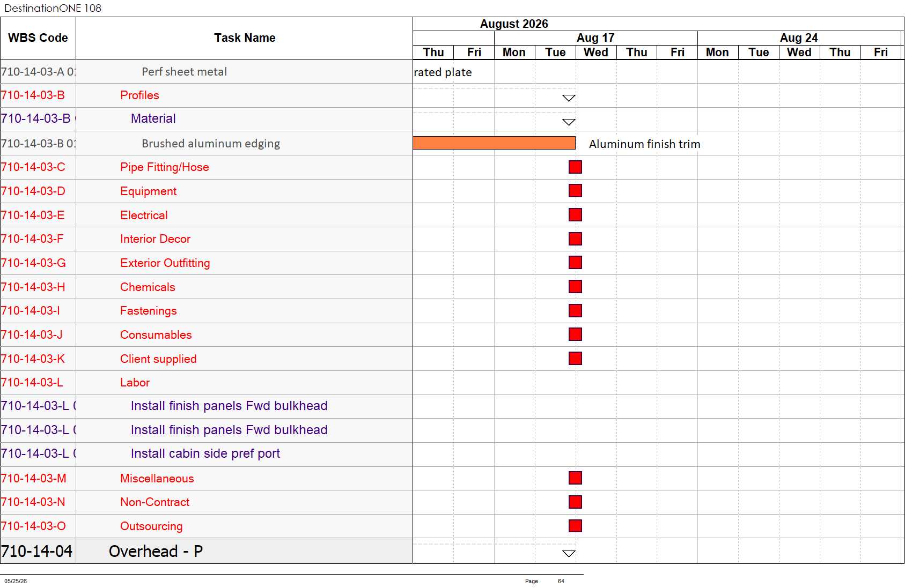Click the WBS Code column header
This screenshot has height=588, width=905.
(x=38, y=38)
